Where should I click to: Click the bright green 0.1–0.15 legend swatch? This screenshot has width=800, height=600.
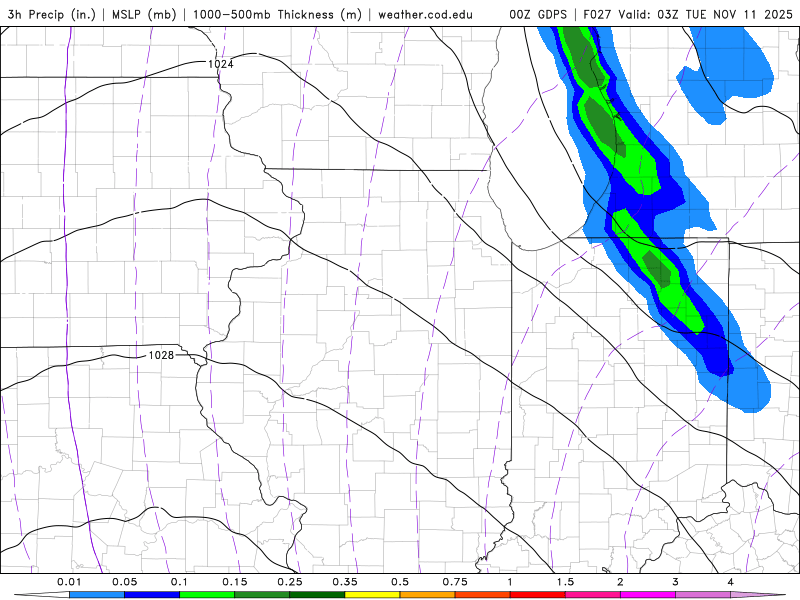pos(207,595)
